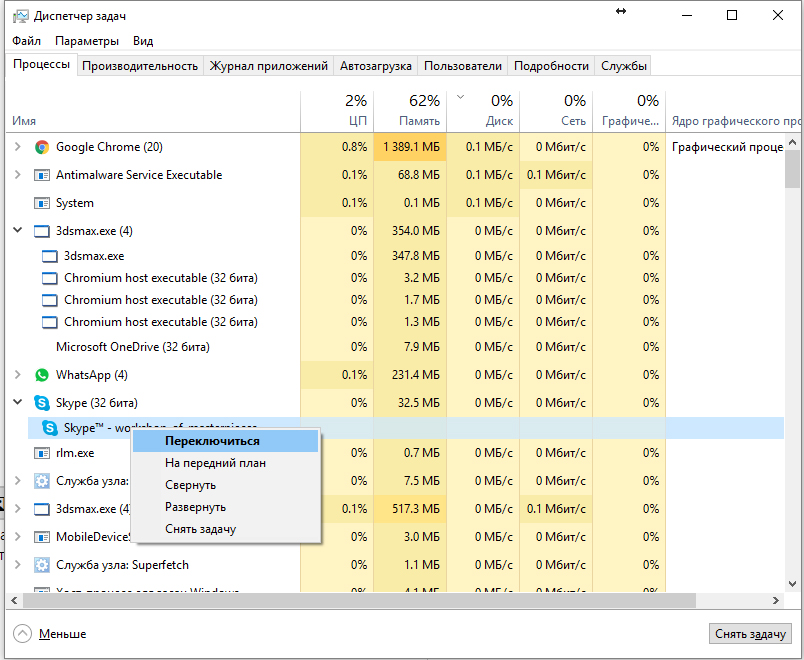Image resolution: width=804 pixels, height=660 pixels.
Task: Click icon of Chromium host executable 1.3 МБ
Action: point(50,322)
